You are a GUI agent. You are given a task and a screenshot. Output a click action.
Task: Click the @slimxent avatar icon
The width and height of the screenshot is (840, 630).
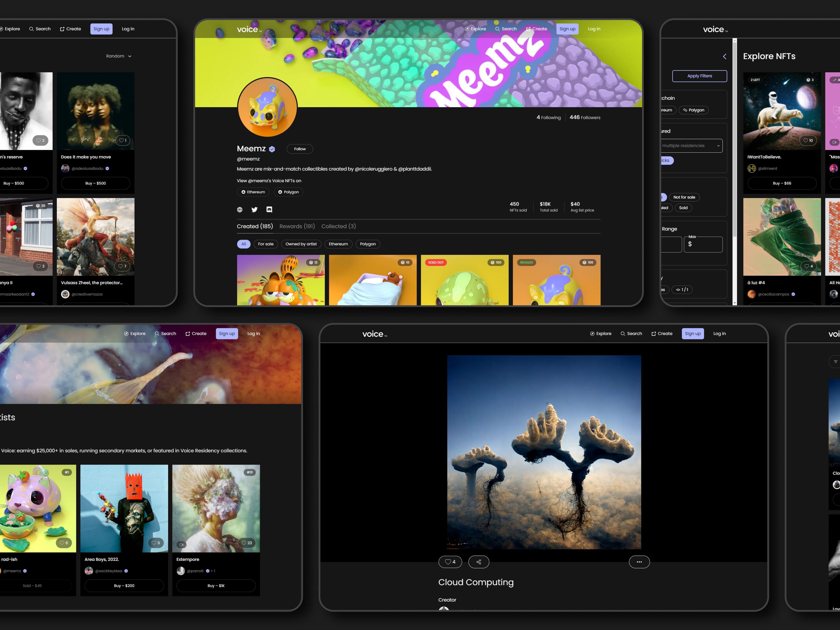click(752, 168)
